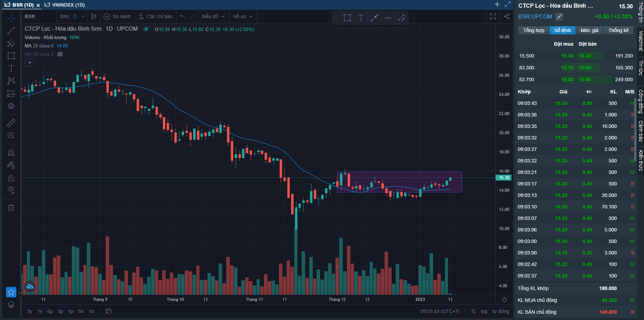Activate the magnet snap mode
The width and height of the screenshot is (644, 320).
tap(11, 153)
